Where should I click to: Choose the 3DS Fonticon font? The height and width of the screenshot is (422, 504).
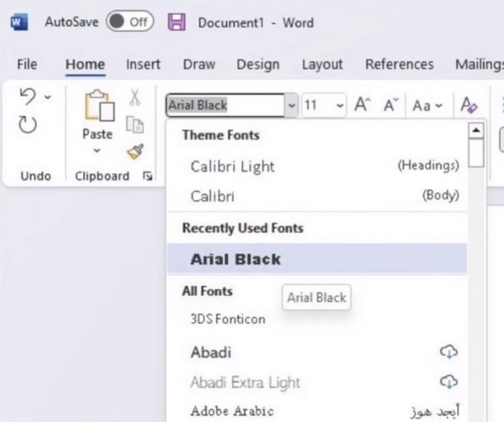(317, 319)
